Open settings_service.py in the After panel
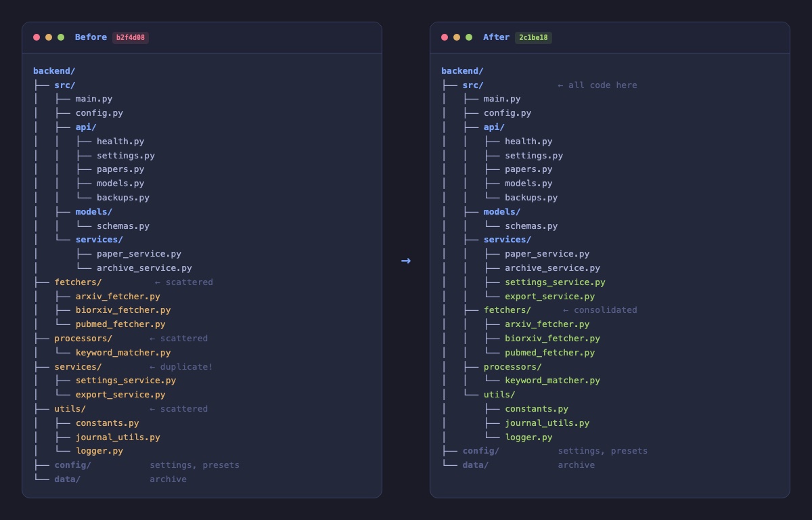The image size is (812, 520). 555,282
